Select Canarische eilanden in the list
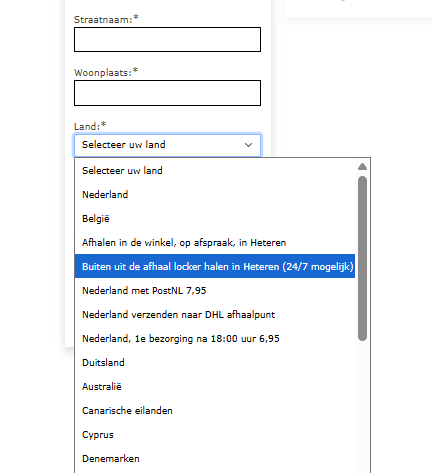Screen dimensions: 432x473 pos(215,410)
